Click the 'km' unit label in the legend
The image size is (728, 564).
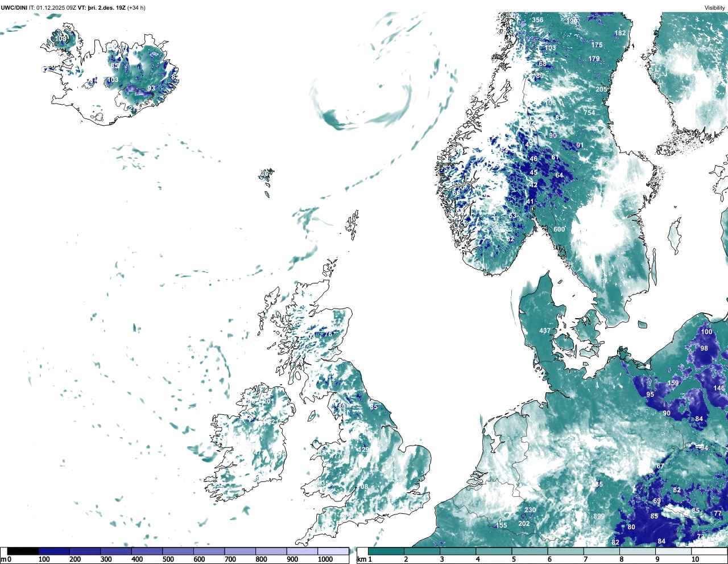(x=361, y=559)
